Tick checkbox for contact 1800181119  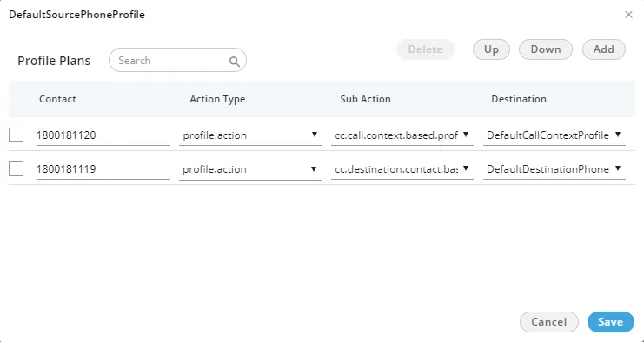(16, 168)
